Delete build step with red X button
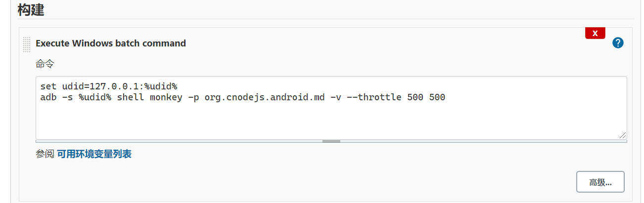 point(595,34)
